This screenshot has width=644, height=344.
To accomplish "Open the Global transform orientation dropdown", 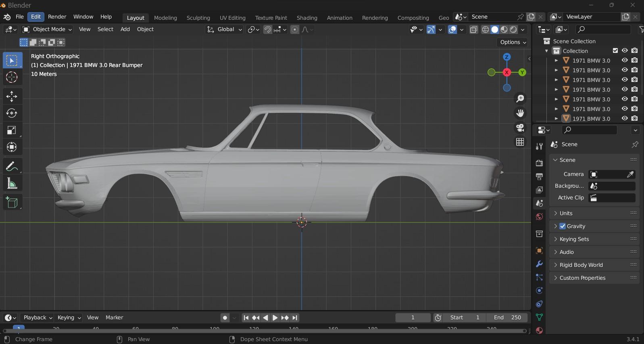I will click(x=225, y=29).
